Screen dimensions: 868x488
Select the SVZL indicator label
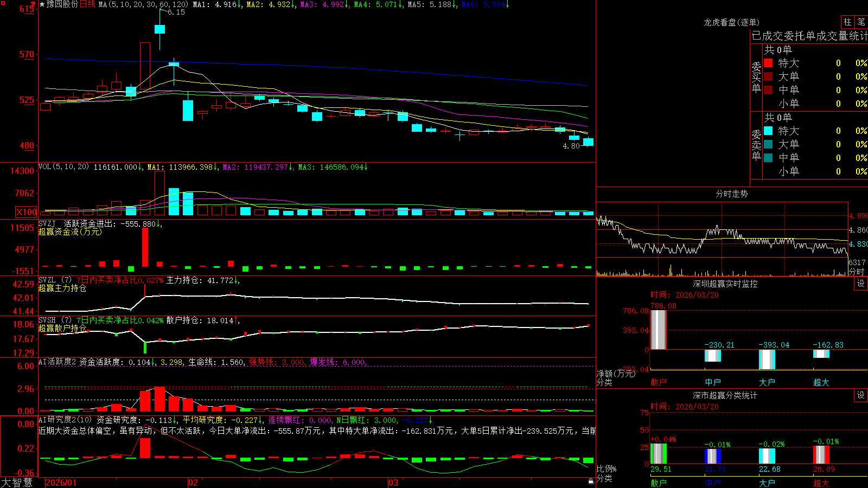[47, 280]
